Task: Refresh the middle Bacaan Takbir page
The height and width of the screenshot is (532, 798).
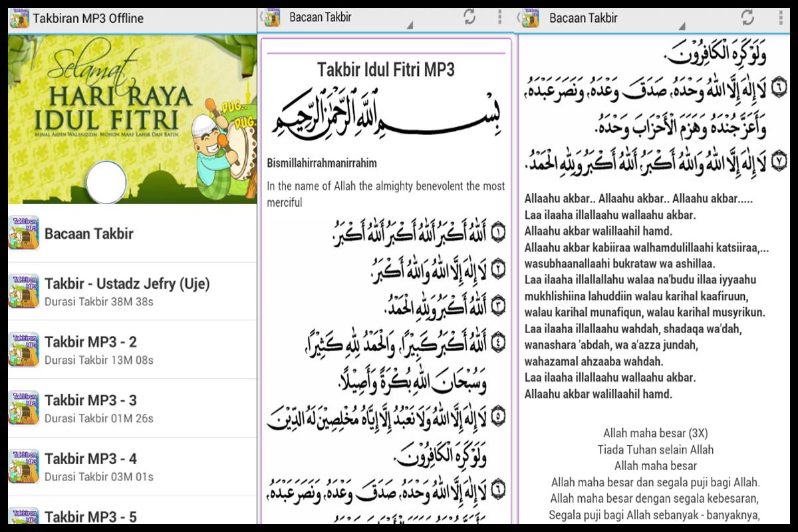Action: 469,17
